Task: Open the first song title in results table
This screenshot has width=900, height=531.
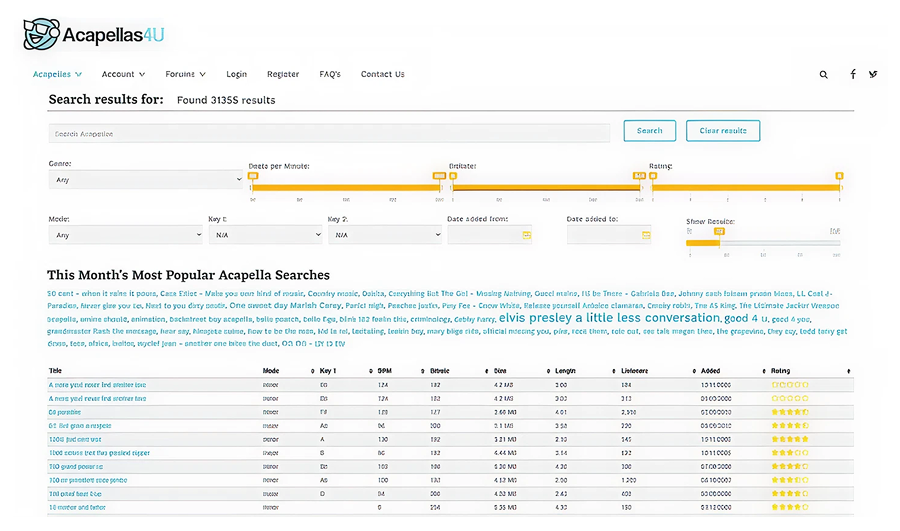Action: 97,385
